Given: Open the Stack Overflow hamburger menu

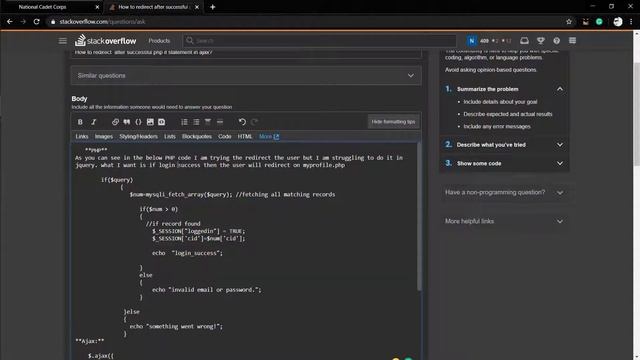Looking at the screenshot, I should point(62,41).
